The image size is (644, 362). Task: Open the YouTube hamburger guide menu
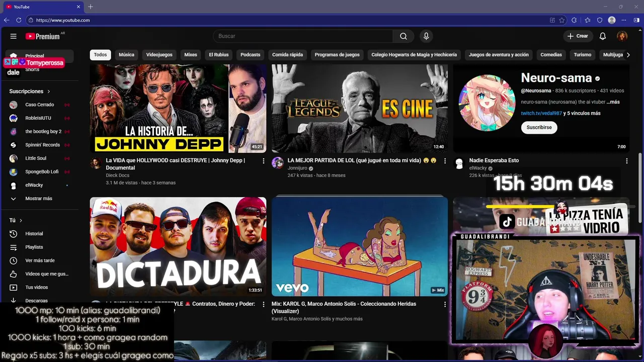(x=14, y=36)
